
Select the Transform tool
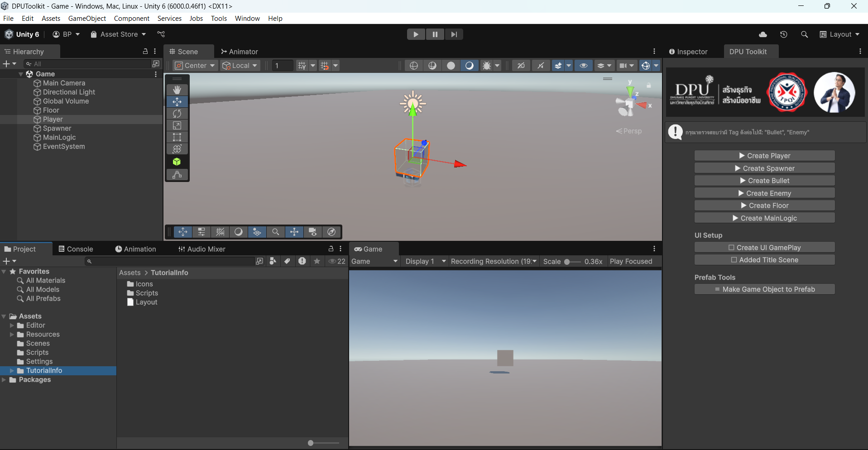[177, 149]
